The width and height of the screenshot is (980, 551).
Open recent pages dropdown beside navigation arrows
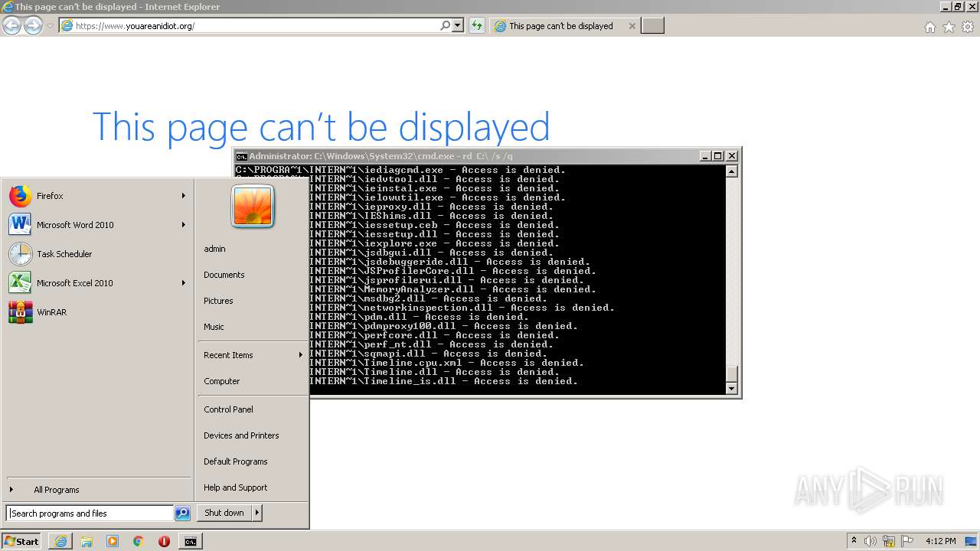(50, 26)
